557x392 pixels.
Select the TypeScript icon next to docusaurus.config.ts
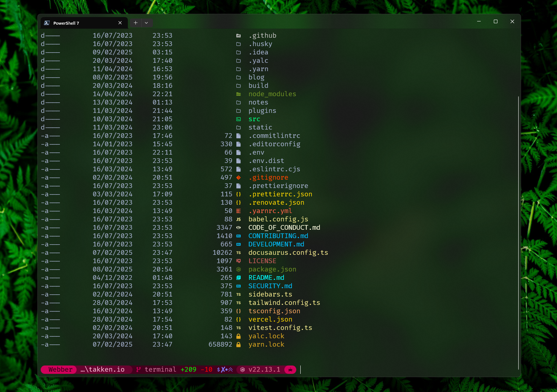(x=239, y=253)
